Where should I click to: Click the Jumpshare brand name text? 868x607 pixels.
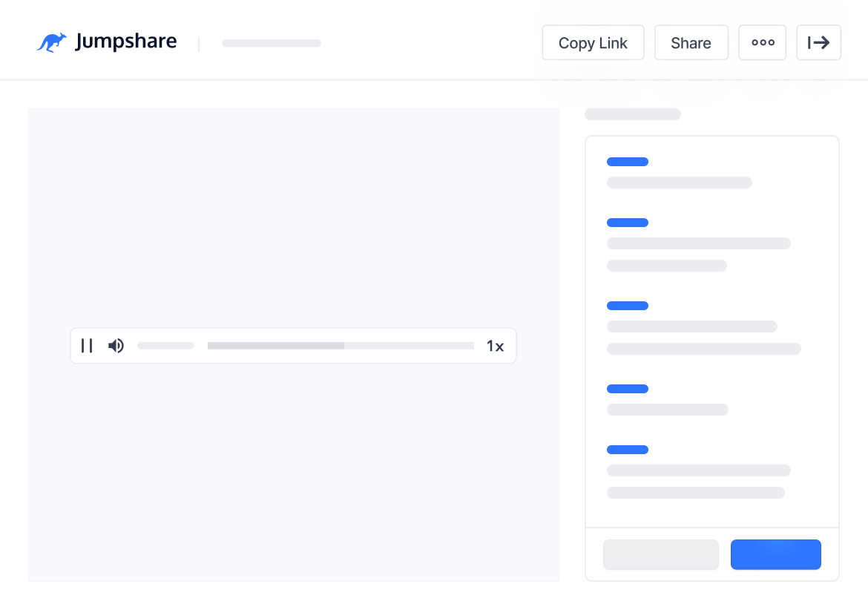tap(125, 42)
